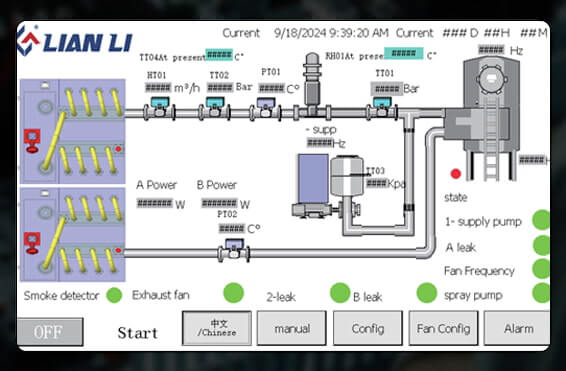This screenshot has width=566, height=371.
Task: Select the PT02 return pipe sensor icon
Action: tap(234, 250)
